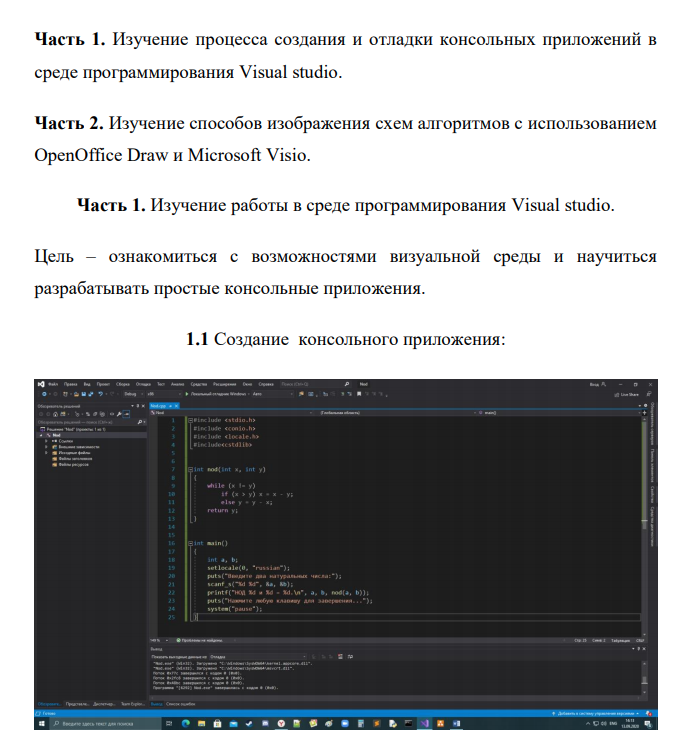684x739 pixels.
Task: Click add to source control in status bar
Action: coord(596,714)
